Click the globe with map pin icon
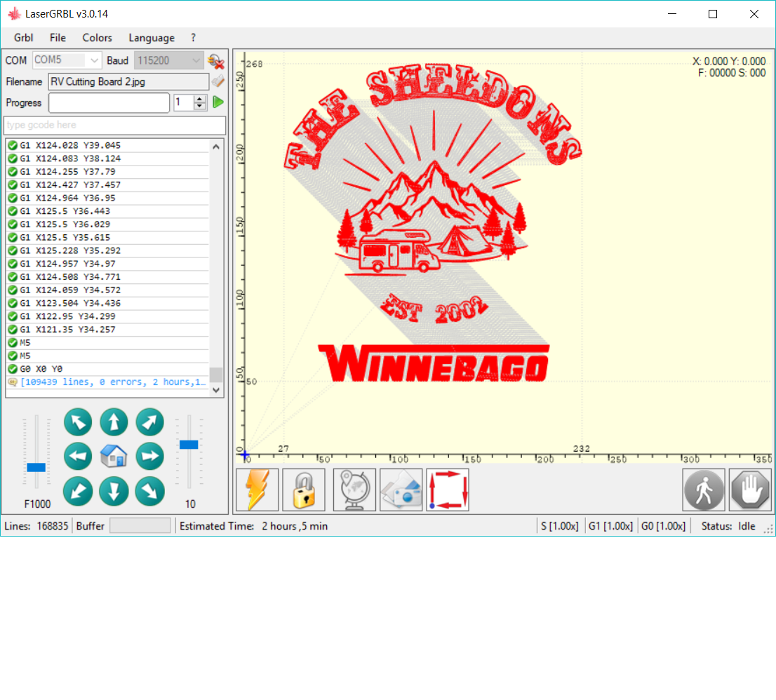 [x=354, y=490]
